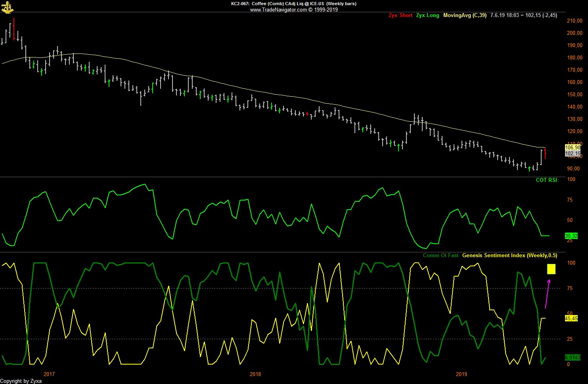This screenshot has width=588, height=384.
Task: Click the 102,15 last price tag
Action: coord(573,153)
